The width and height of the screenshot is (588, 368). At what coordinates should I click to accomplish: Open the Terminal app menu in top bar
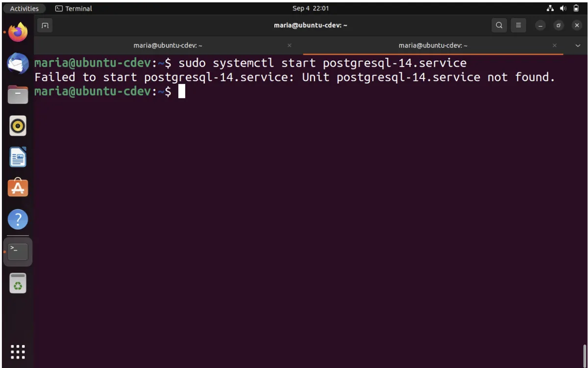click(73, 8)
